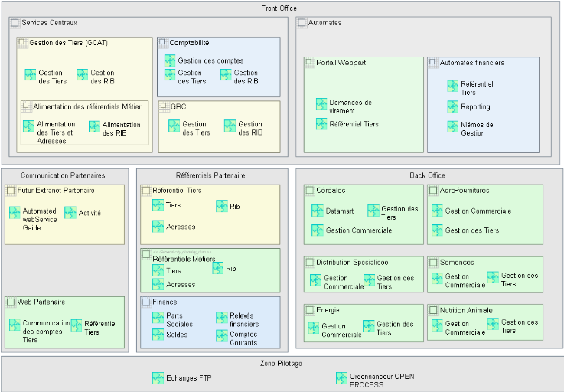Select the Relevés financiers icon
Screen dimensions: 564x392
(223, 317)
